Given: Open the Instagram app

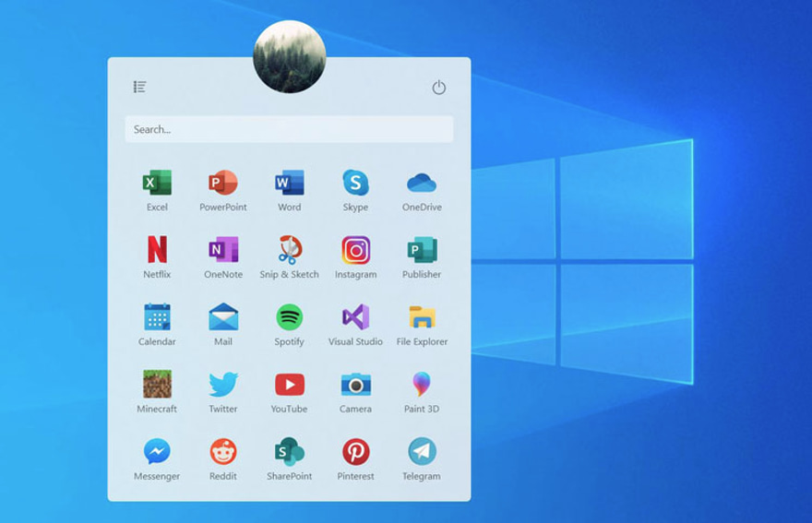Looking at the screenshot, I should [355, 250].
